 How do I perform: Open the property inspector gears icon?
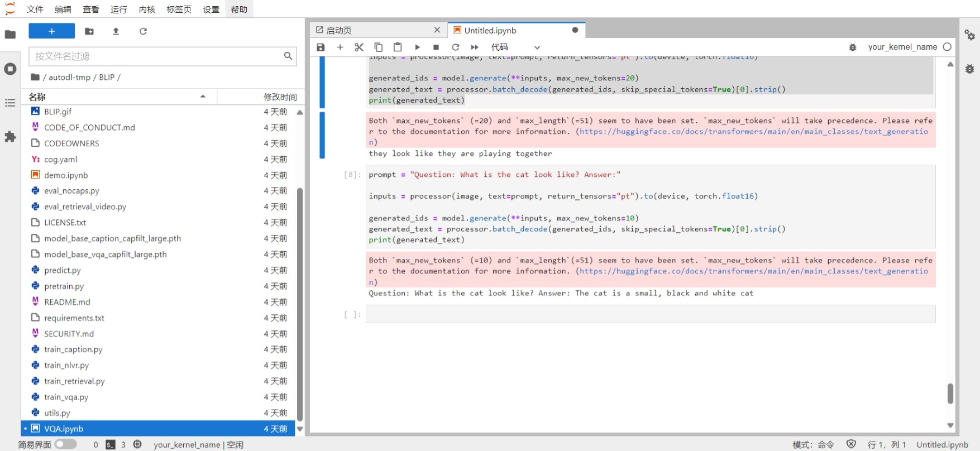pos(970,35)
